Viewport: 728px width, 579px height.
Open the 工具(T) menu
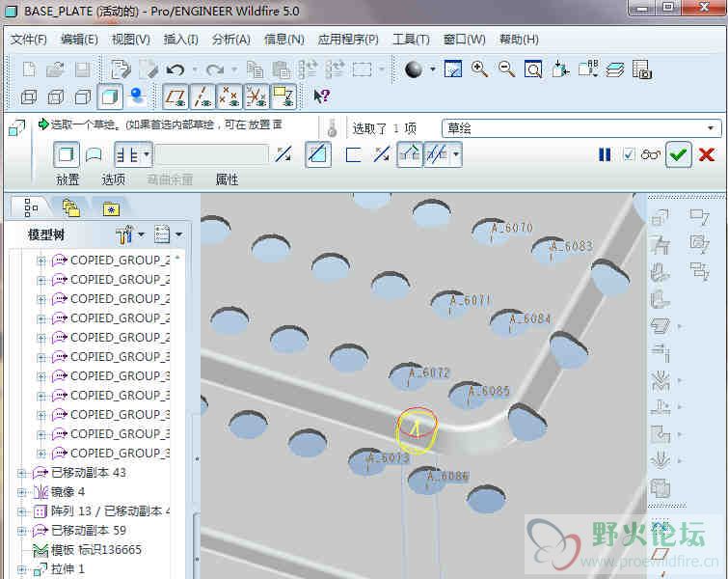[411, 40]
